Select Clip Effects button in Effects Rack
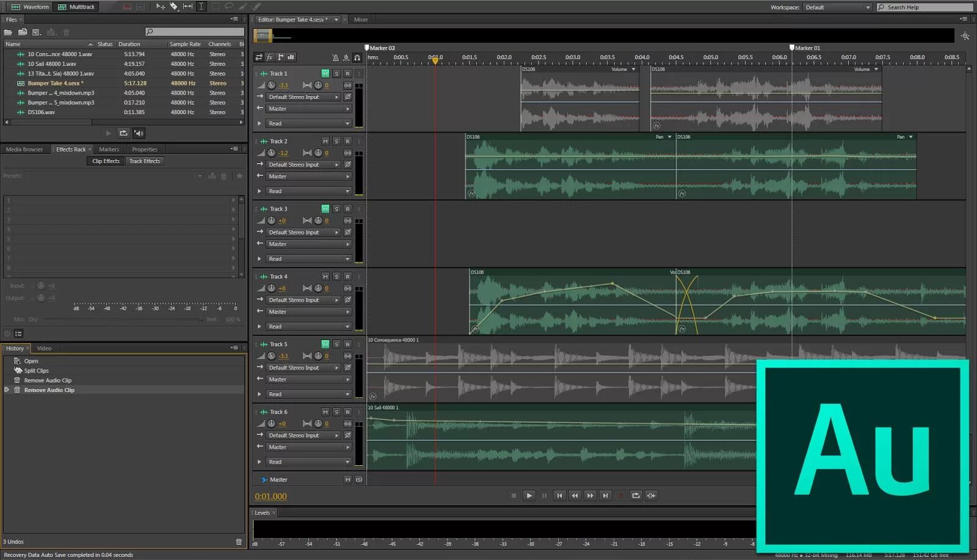The height and width of the screenshot is (560, 977). coord(106,161)
